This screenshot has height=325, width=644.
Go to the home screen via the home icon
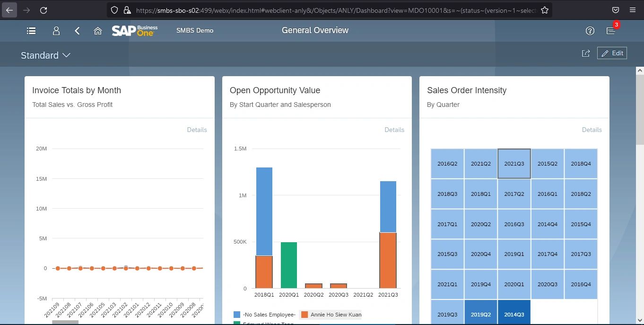point(98,30)
